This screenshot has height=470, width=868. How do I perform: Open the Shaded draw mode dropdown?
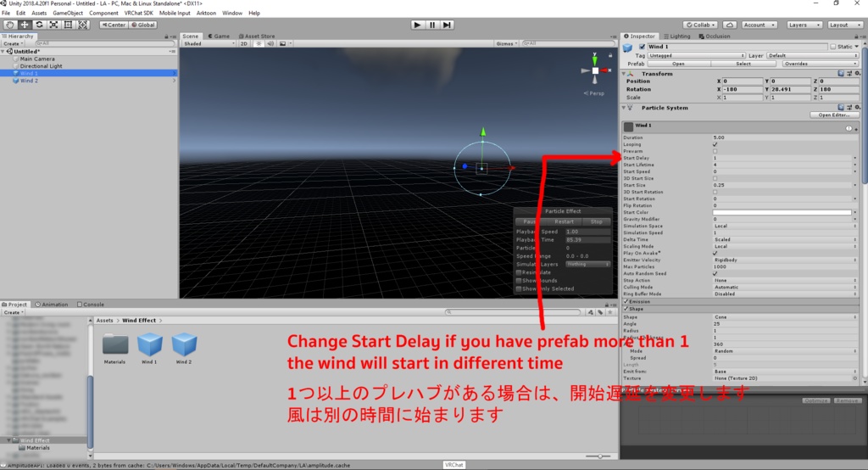(x=209, y=43)
